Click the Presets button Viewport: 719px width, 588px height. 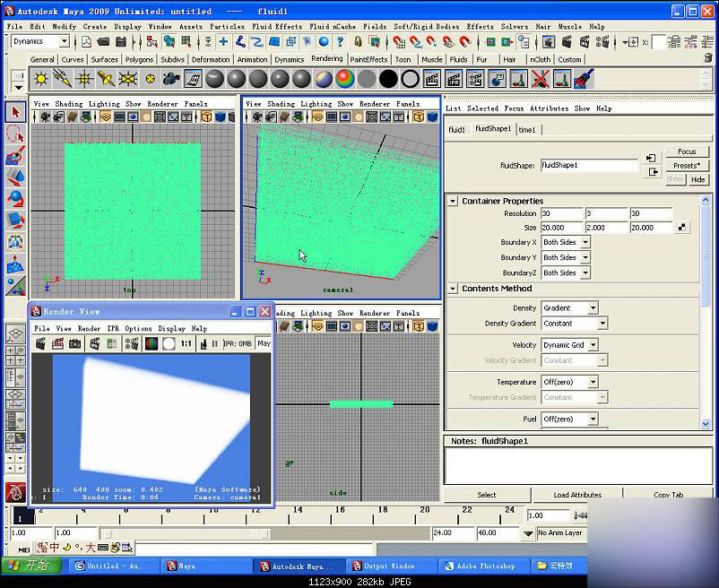687,165
